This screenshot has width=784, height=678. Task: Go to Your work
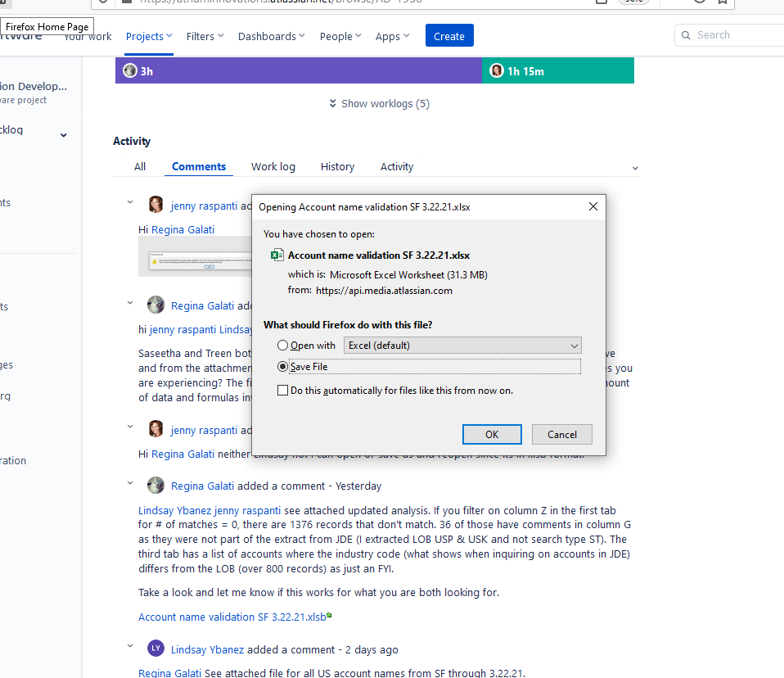(x=88, y=37)
